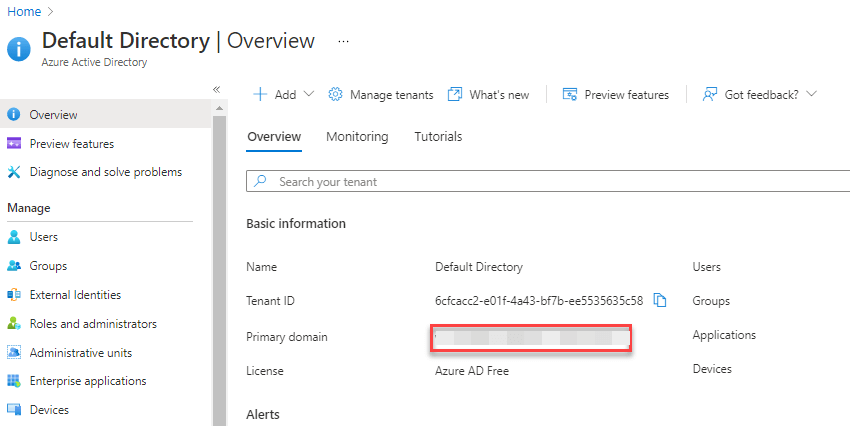Image resolution: width=850 pixels, height=426 pixels.
Task: Expand the Add dropdown chevron
Action: coord(308,94)
